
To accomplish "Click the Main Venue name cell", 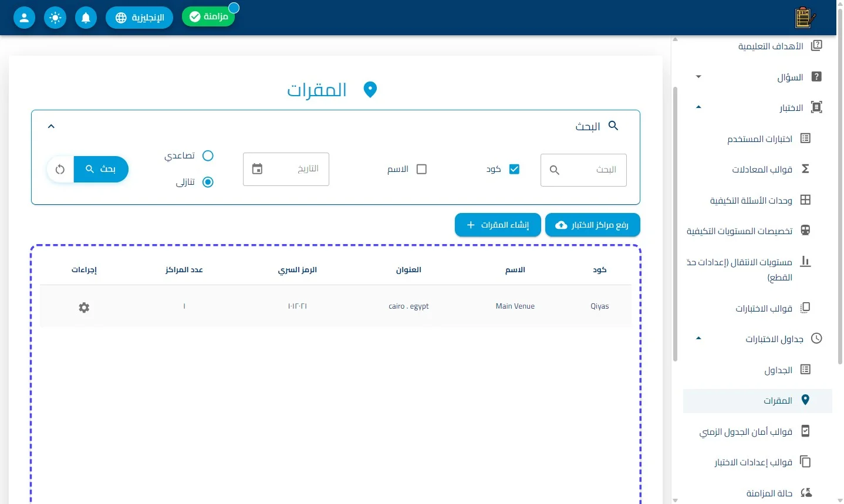I will pyautogui.click(x=515, y=306).
